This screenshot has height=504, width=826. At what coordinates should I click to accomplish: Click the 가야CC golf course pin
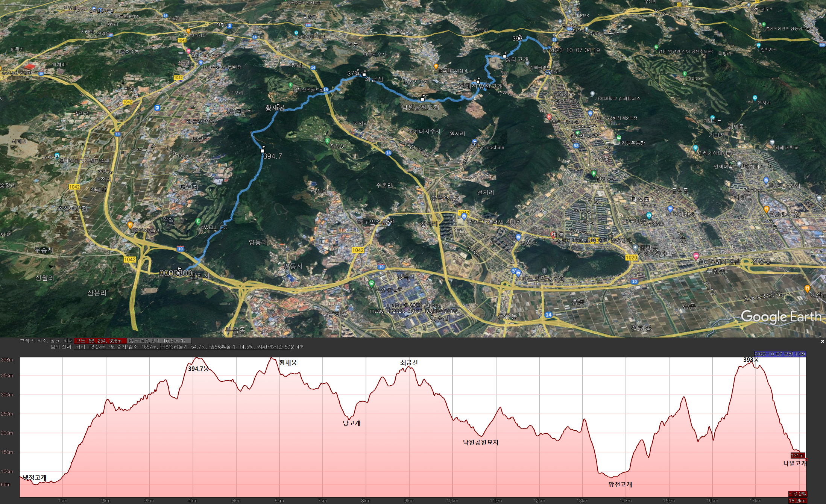pyautogui.click(x=685, y=74)
